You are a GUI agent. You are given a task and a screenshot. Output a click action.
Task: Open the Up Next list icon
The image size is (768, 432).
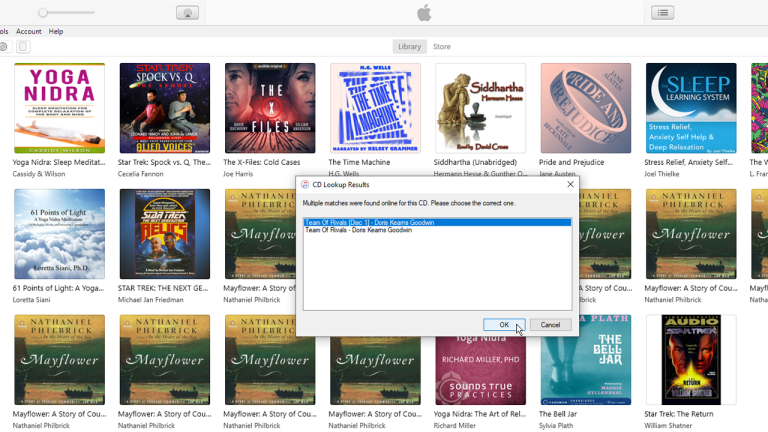pyautogui.click(x=663, y=13)
